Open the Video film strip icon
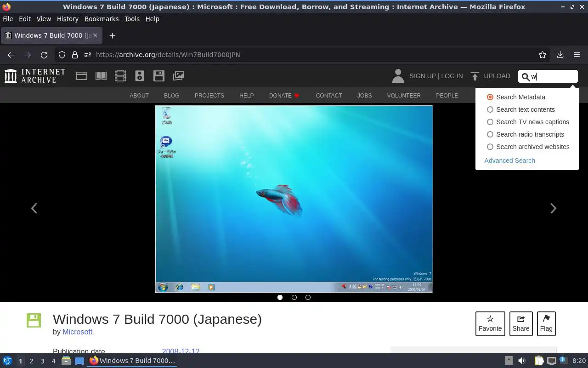This screenshot has width=588, height=368. (x=120, y=76)
